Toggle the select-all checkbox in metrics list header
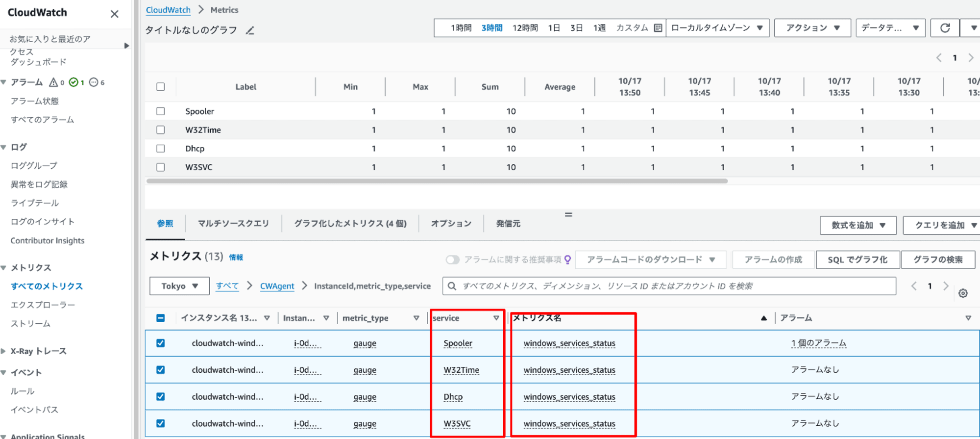Viewport: 980px width, 439px height. (160, 318)
